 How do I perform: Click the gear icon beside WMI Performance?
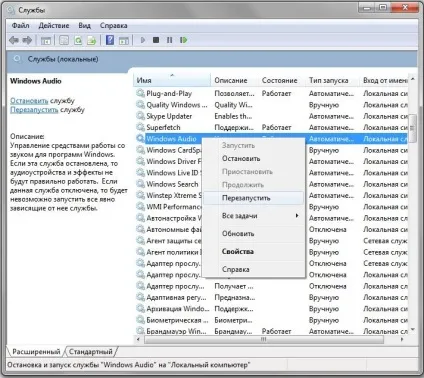coord(140,207)
